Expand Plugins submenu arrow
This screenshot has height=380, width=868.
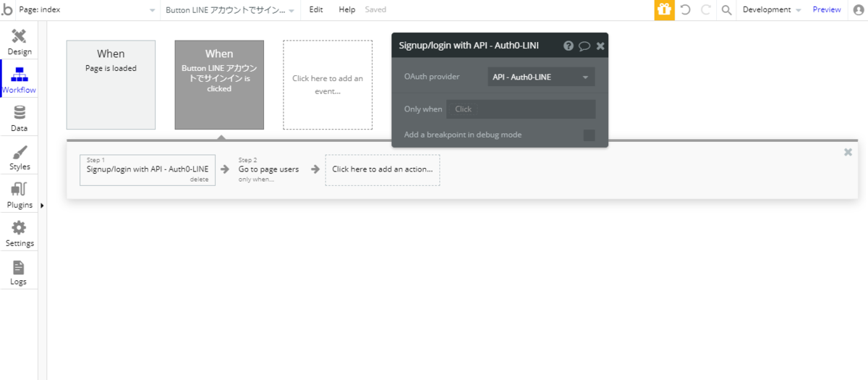click(x=41, y=206)
